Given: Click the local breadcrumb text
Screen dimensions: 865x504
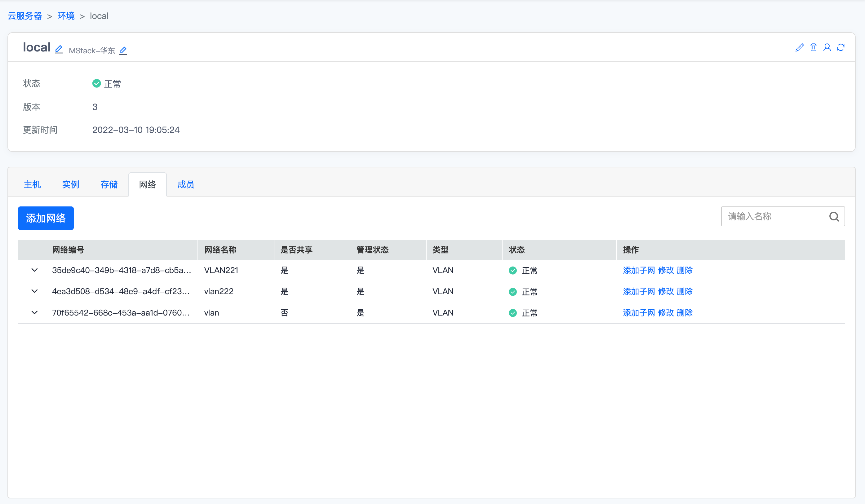Looking at the screenshot, I should (99, 16).
